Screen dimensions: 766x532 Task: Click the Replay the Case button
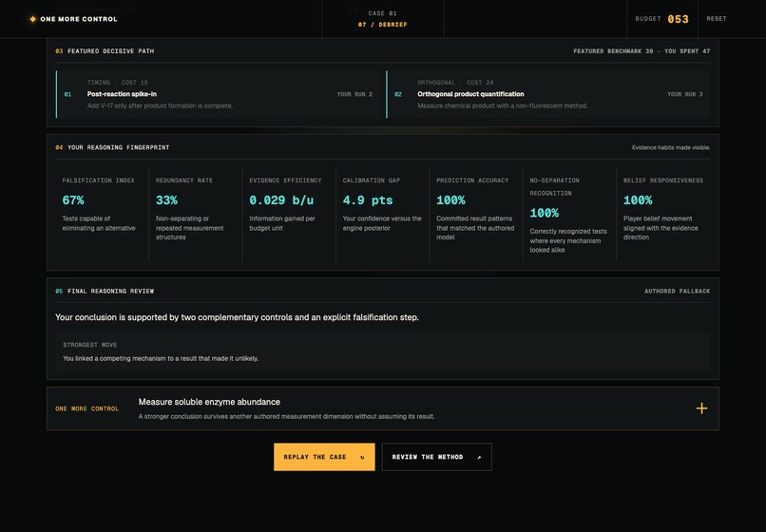tap(324, 457)
